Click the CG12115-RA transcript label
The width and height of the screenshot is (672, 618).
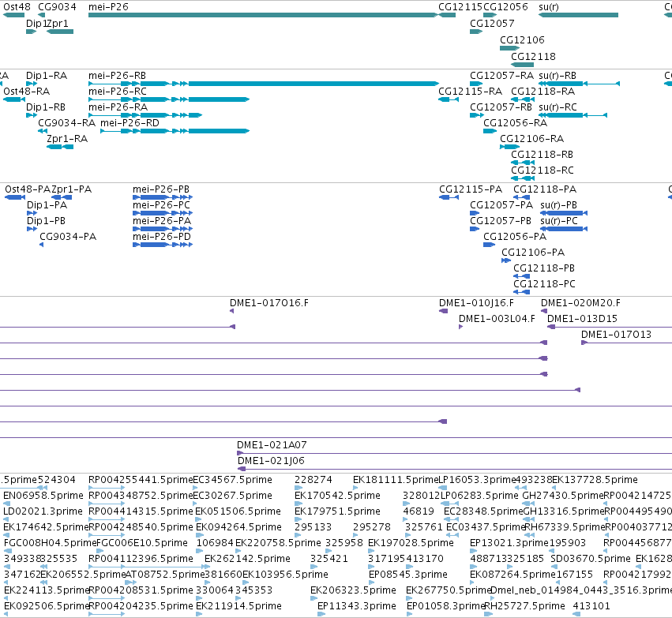[470, 92]
